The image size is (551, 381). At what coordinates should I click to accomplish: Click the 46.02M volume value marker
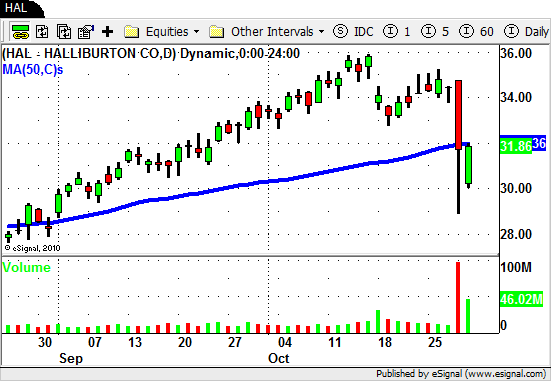[521, 299]
